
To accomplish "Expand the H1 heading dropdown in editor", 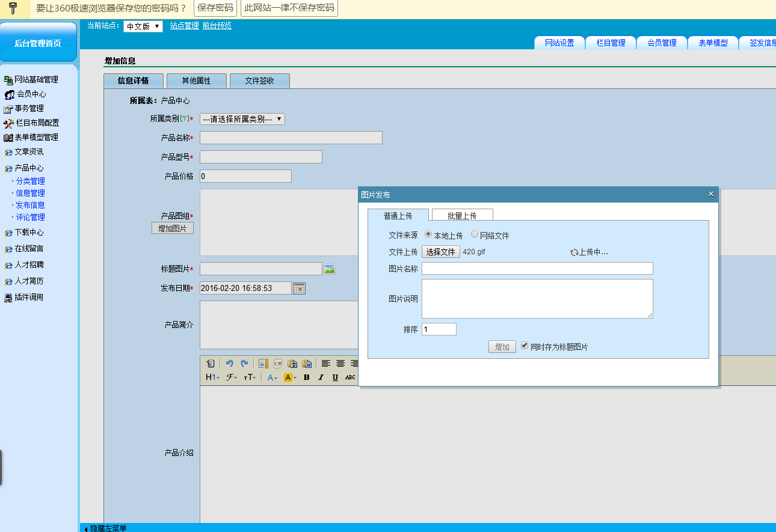I will point(212,378).
